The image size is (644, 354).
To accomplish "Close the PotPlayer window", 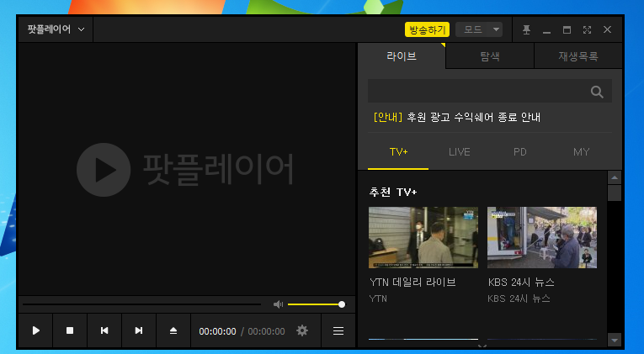I will pyautogui.click(x=608, y=29).
